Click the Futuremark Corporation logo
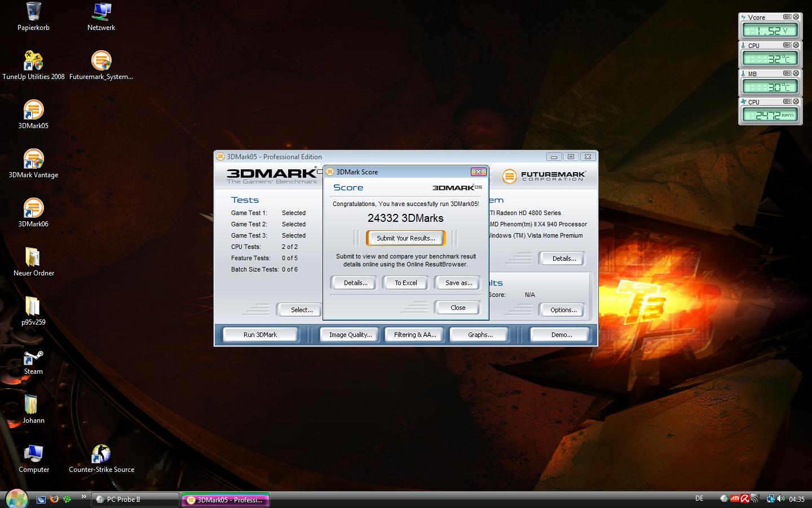The height and width of the screenshot is (508, 812). pos(544,176)
